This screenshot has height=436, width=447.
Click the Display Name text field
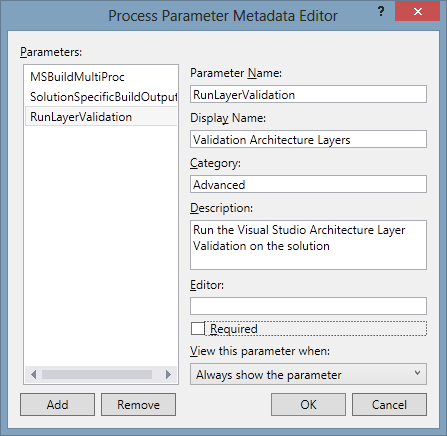pos(308,139)
